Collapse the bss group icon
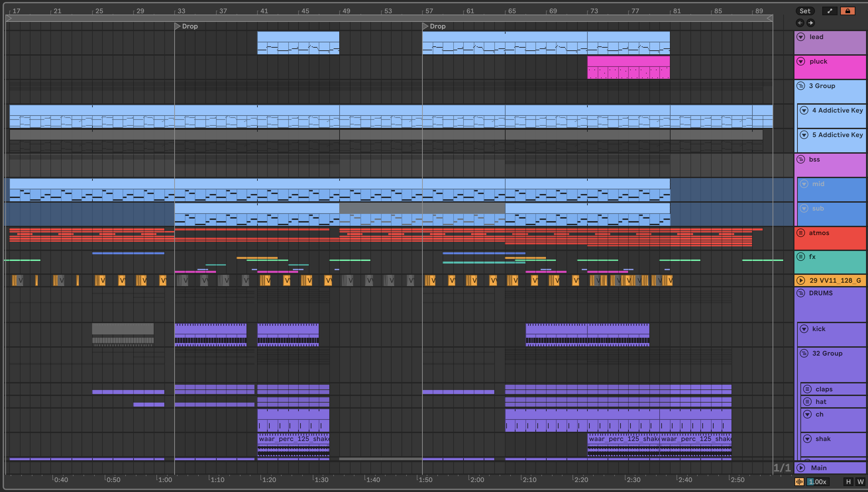This screenshot has width=868, height=492. click(x=801, y=159)
